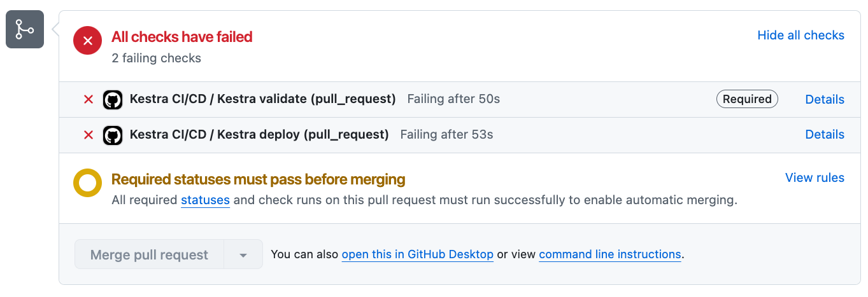Follow the 'statuses' hyperlink

pos(205,200)
